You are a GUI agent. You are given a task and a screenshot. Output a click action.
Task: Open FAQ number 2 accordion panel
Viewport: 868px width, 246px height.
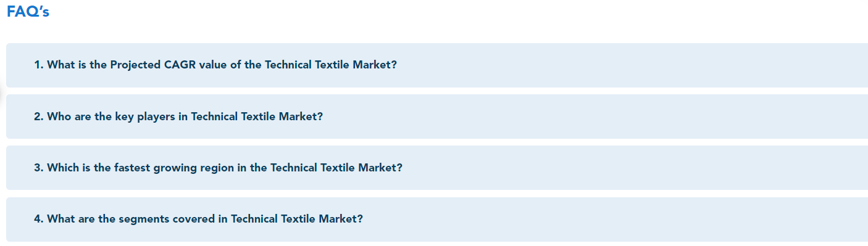pyautogui.click(x=437, y=117)
